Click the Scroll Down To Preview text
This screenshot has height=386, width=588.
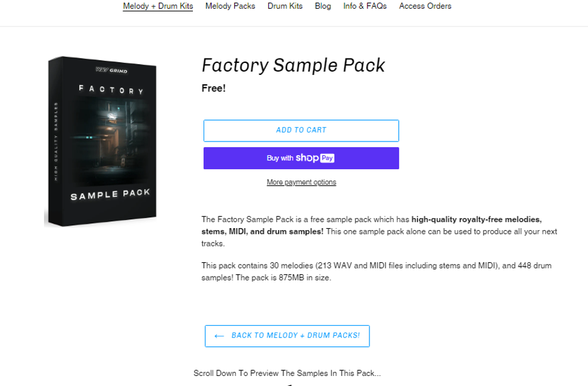tap(287, 373)
